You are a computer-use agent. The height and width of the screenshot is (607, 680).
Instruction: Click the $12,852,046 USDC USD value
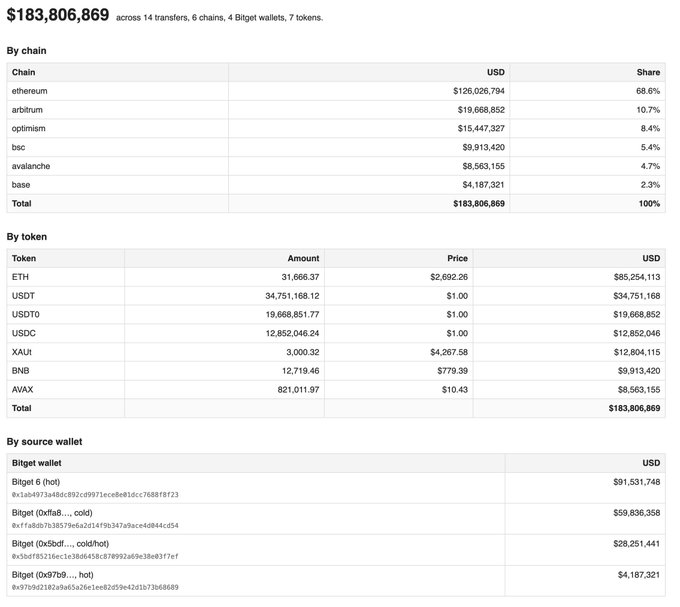637,333
